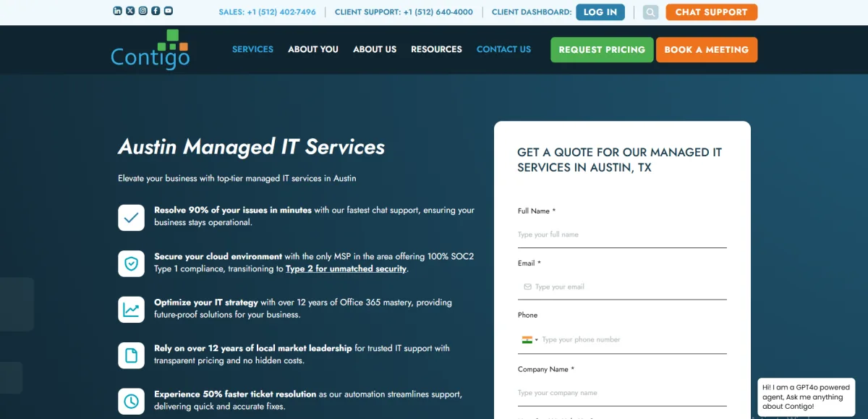Image resolution: width=868 pixels, height=419 pixels.
Task: Click the Resolve 90% of your issues text
Action: [233, 210]
